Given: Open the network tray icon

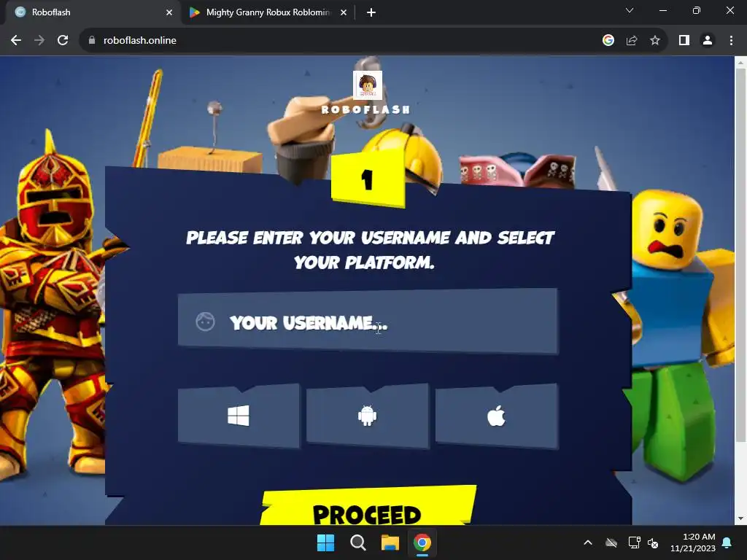Looking at the screenshot, I should [634, 542].
